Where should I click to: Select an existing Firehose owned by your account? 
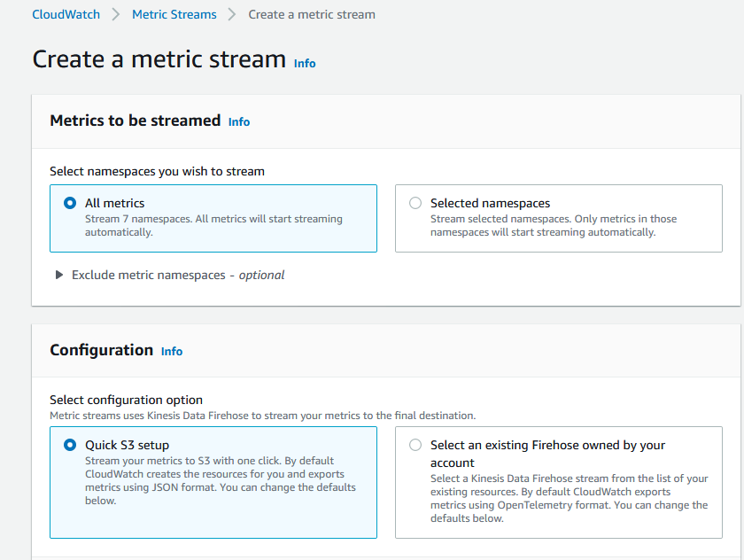click(415, 446)
